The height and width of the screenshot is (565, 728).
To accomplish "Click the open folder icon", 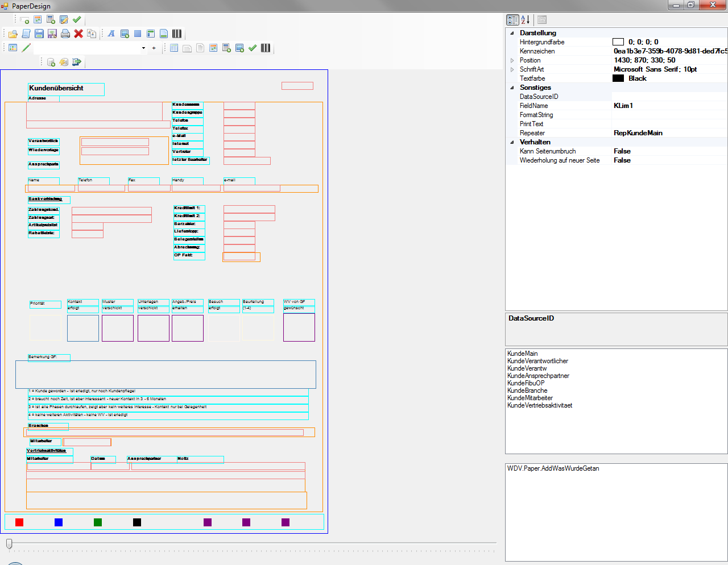I will (x=13, y=34).
